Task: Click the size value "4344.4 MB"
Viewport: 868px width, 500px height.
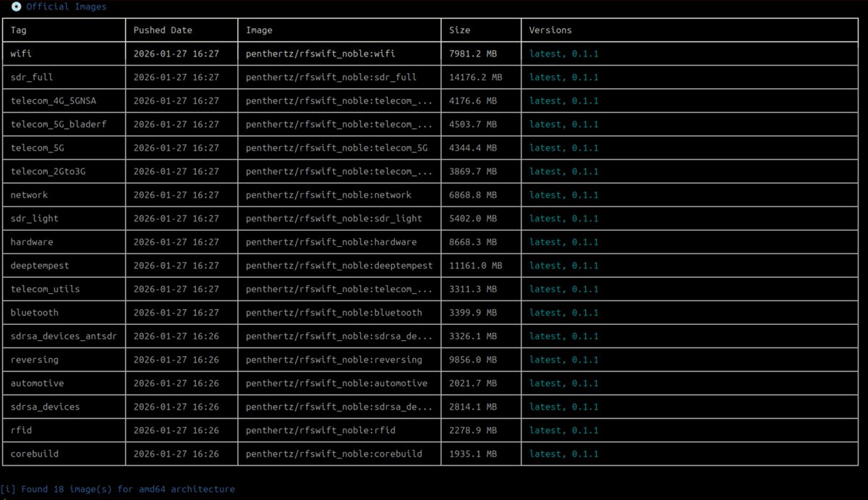Action: click(x=472, y=148)
